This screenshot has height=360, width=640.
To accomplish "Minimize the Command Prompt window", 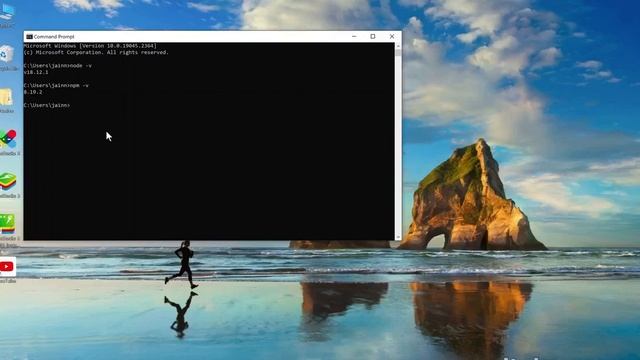I will click(354, 36).
